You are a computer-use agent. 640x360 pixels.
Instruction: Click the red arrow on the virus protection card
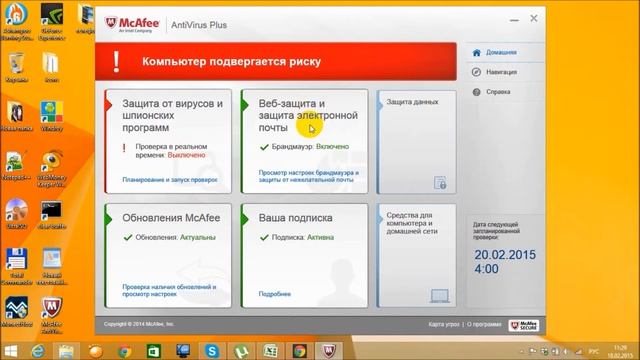109,105
